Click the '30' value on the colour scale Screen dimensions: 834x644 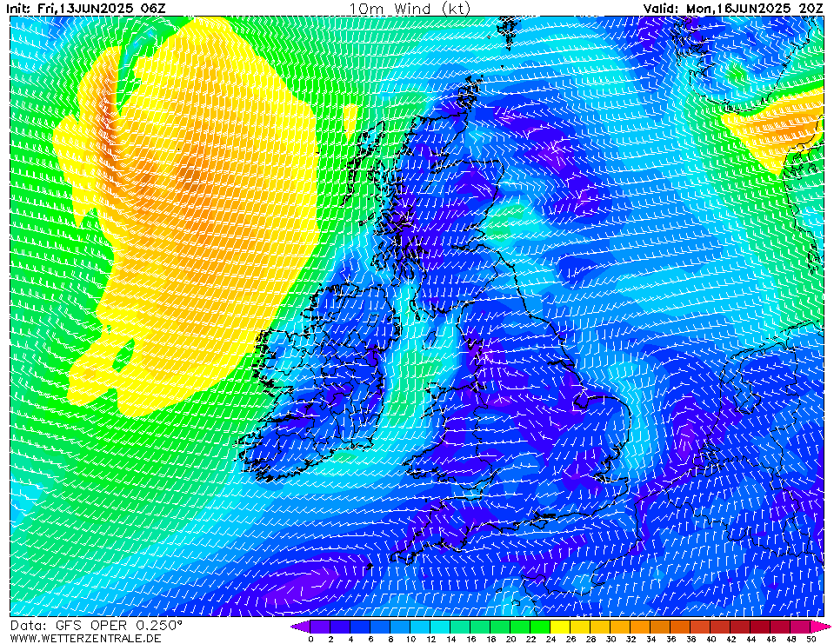pos(610,639)
